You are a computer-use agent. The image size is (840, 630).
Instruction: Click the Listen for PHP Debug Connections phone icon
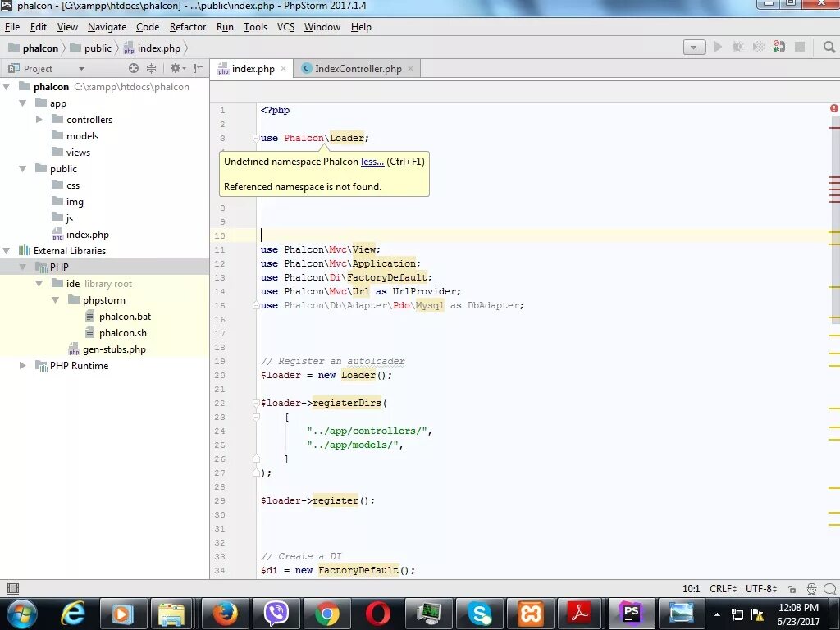pyautogui.click(x=779, y=47)
